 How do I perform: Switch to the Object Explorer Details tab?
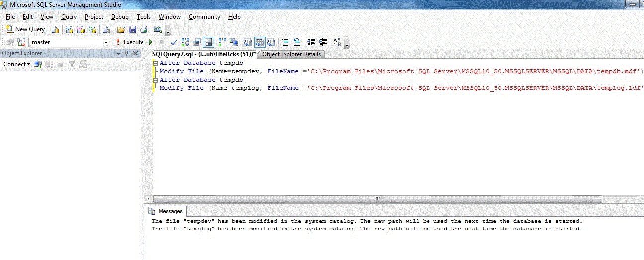pos(291,54)
